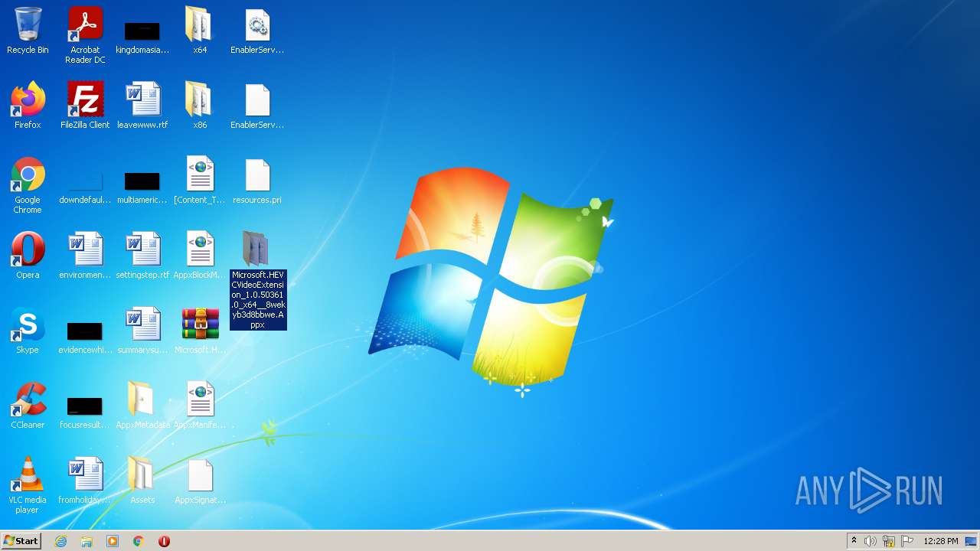Viewport: 980px width, 551px height.
Task: Select the x86 folder
Action: point(200,106)
